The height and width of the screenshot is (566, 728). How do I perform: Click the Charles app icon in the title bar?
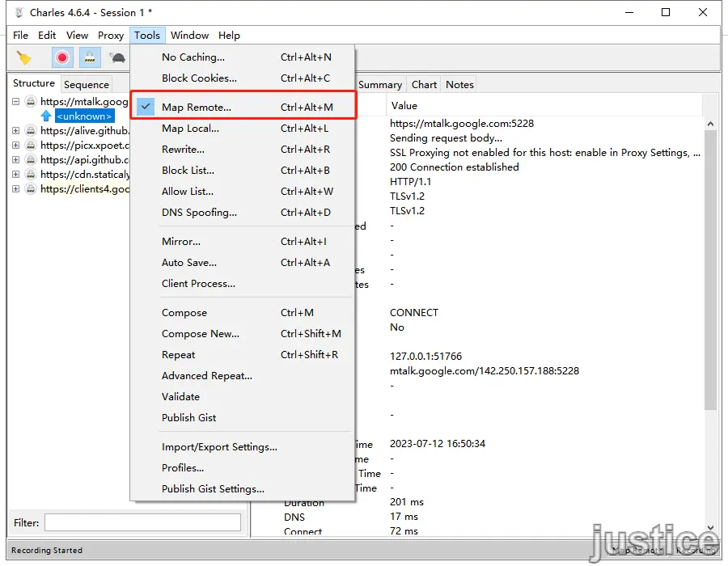pos(19,12)
